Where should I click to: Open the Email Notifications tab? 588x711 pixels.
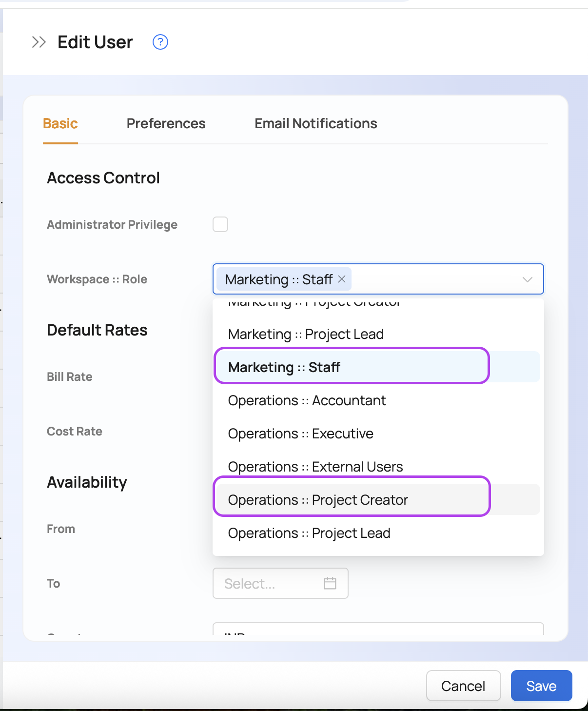pos(315,124)
